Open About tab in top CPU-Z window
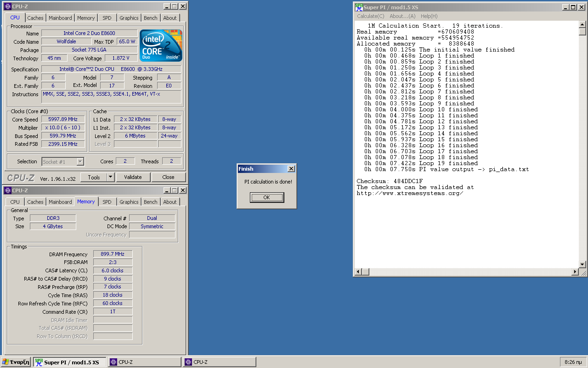Image resolution: width=588 pixels, height=368 pixels. click(170, 18)
